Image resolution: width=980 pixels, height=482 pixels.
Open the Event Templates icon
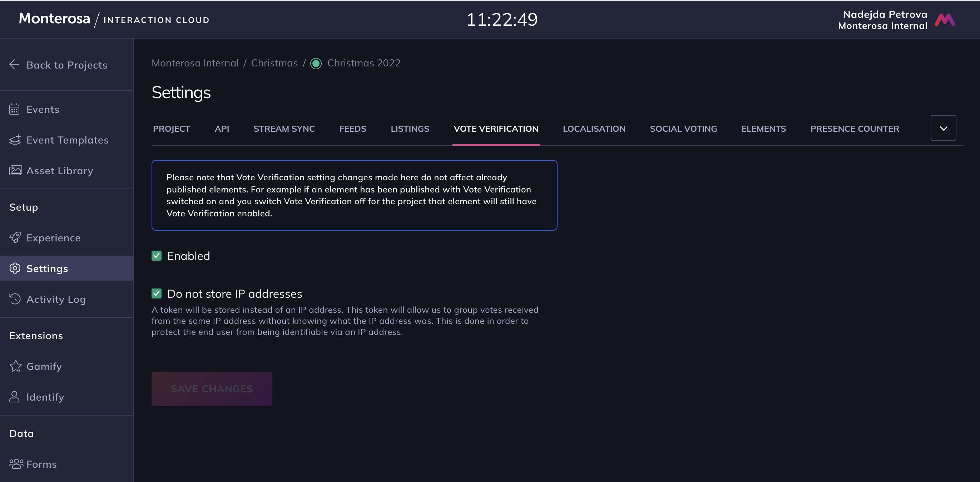click(15, 140)
